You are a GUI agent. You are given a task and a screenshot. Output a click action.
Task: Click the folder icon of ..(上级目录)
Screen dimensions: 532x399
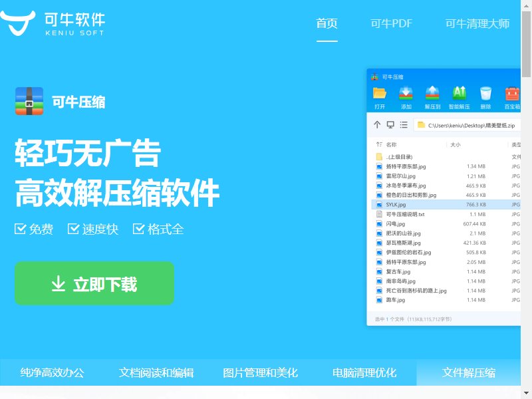379,157
